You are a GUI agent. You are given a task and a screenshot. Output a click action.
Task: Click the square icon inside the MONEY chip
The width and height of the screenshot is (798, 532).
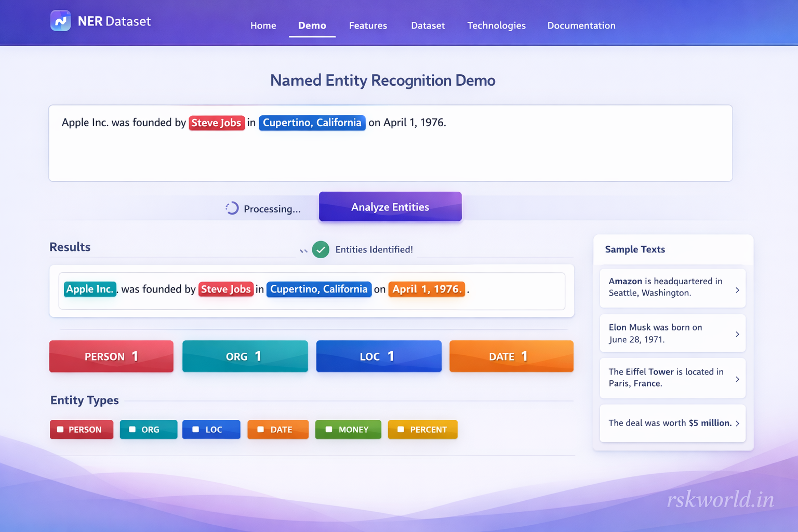click(329, 430)
